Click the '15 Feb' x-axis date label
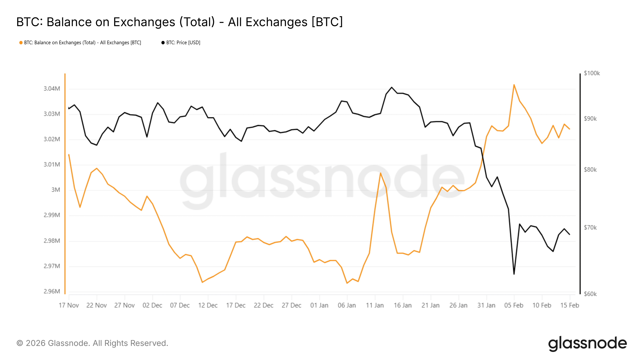 pyautogui.click(x=570, y=305)
